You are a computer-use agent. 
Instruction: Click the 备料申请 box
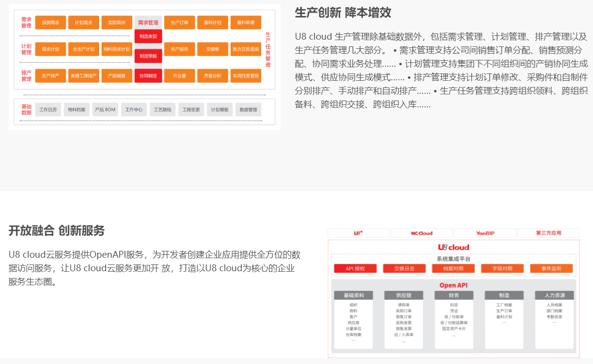(246, 23)
